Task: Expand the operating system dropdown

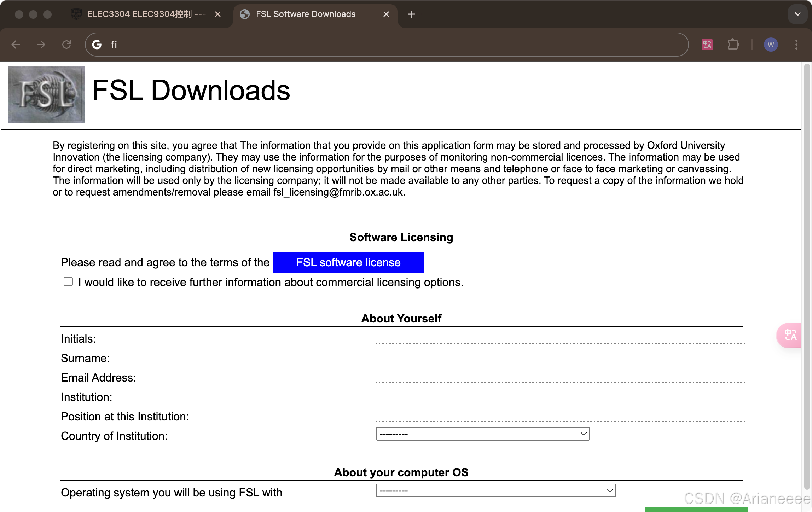Action: (495, 490)
